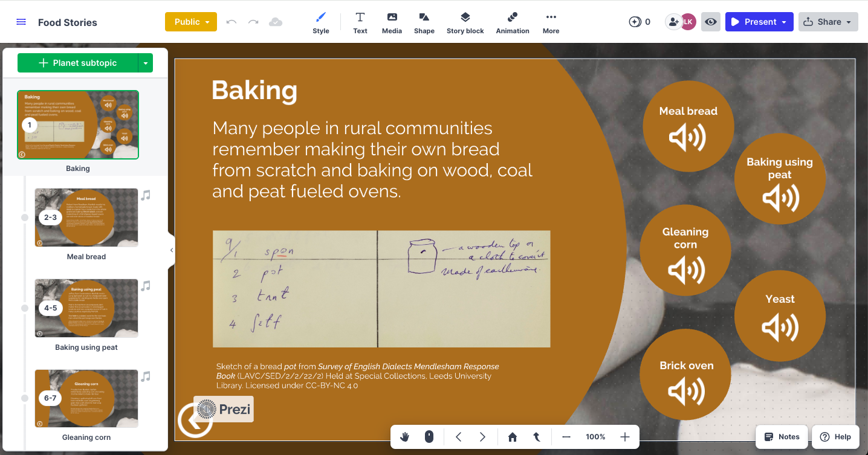Click the back arrow circle on canvas
Viewport: 868px width, 455px height.
[195, 420]
